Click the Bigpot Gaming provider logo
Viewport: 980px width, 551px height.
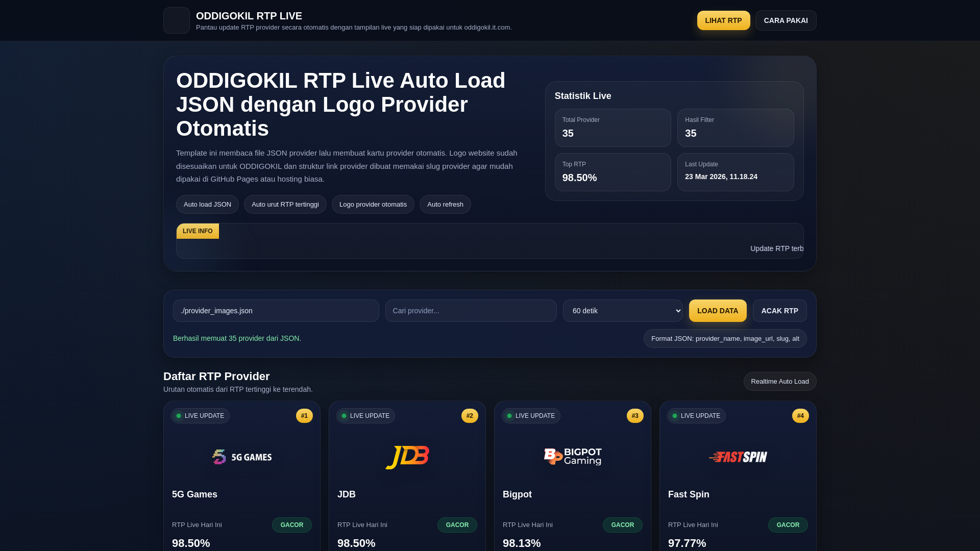point(573,457)
